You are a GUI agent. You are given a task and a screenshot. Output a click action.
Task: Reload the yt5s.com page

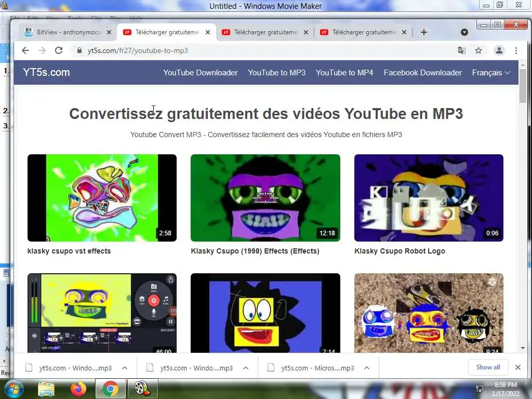[59, 50]
